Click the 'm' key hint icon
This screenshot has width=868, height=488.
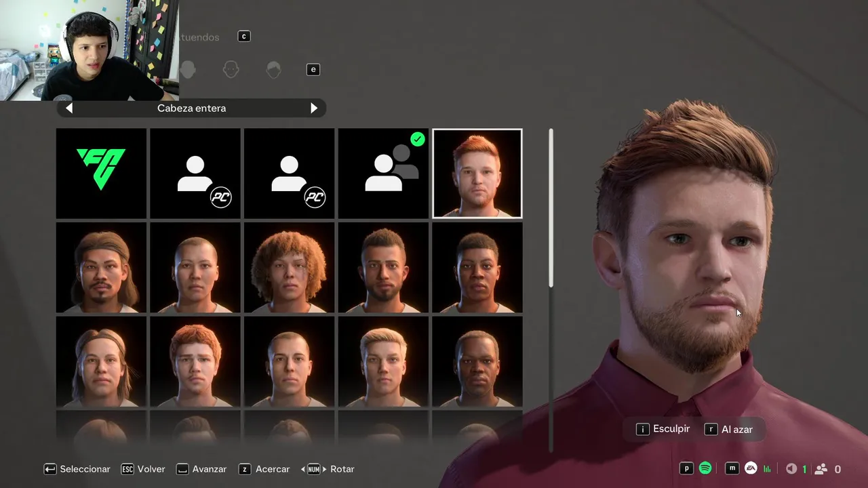tap(732, 468)
